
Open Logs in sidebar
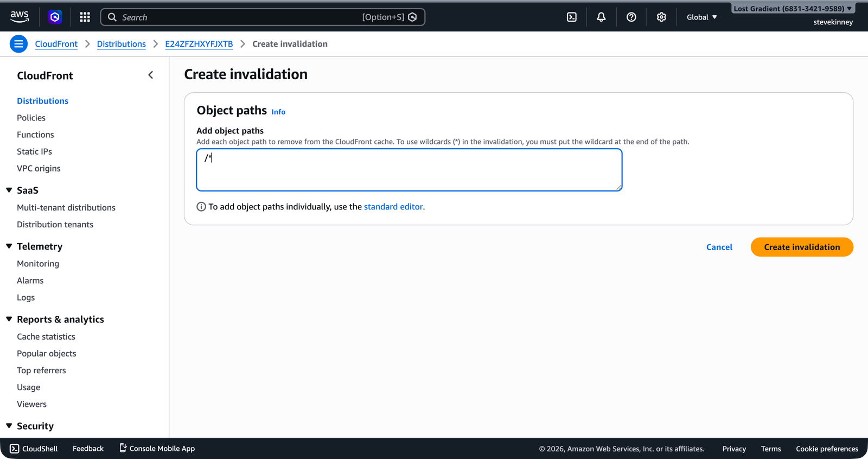click(x=25, y=297)
